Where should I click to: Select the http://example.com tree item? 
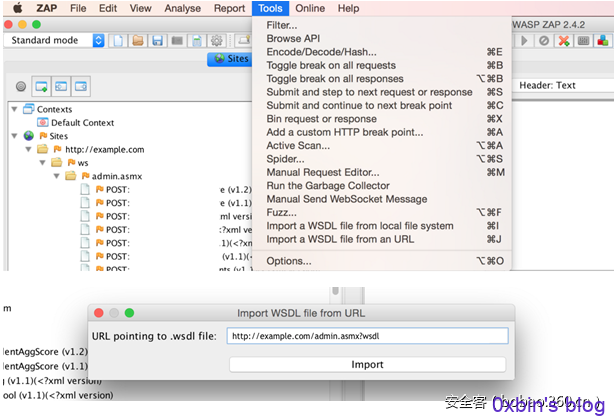click(104, 149)
